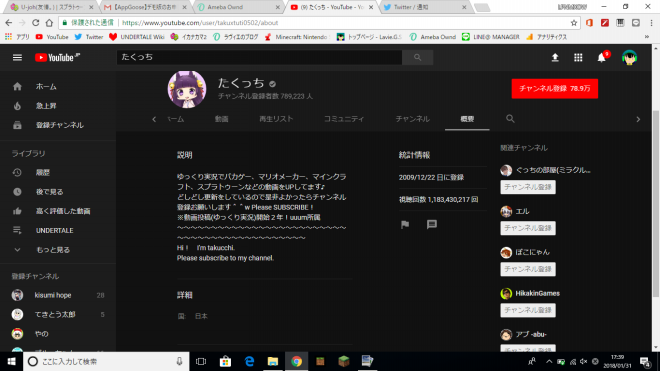Click the たくっち channel avatar

[x=187, y=89]
